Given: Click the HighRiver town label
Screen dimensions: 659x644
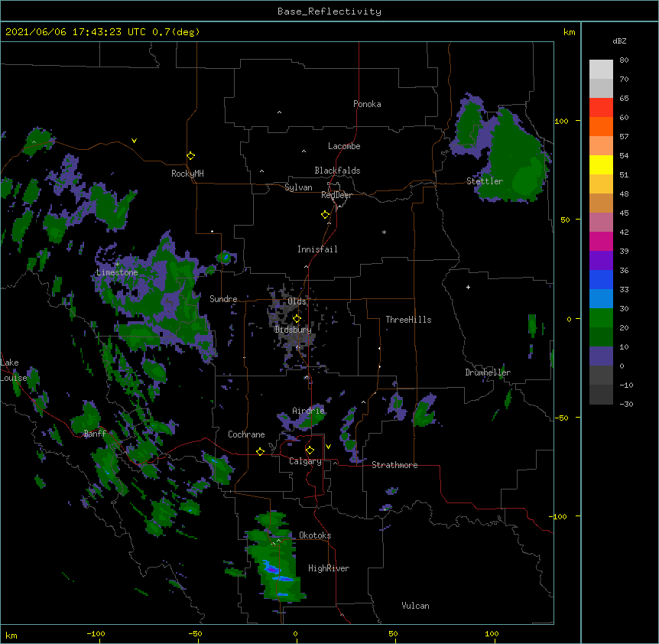Looking at the screenshot, I should click(329, 568).
